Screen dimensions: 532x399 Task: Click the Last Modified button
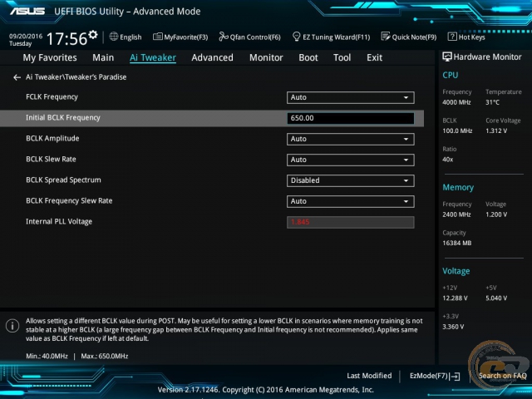pos(369,376)
